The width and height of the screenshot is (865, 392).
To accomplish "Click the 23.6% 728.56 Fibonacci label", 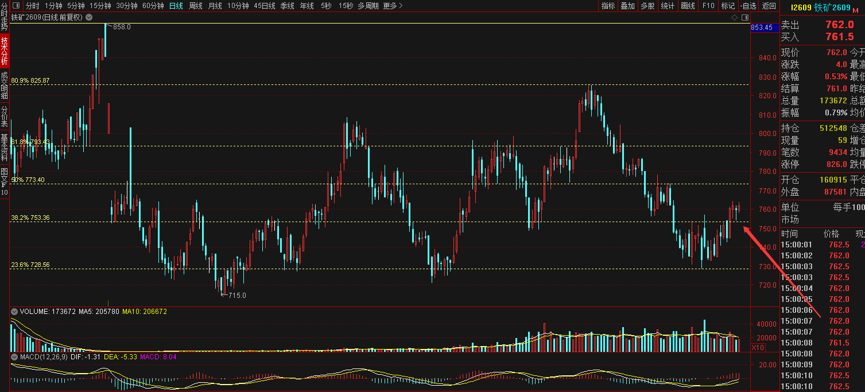I will (30, 265).
